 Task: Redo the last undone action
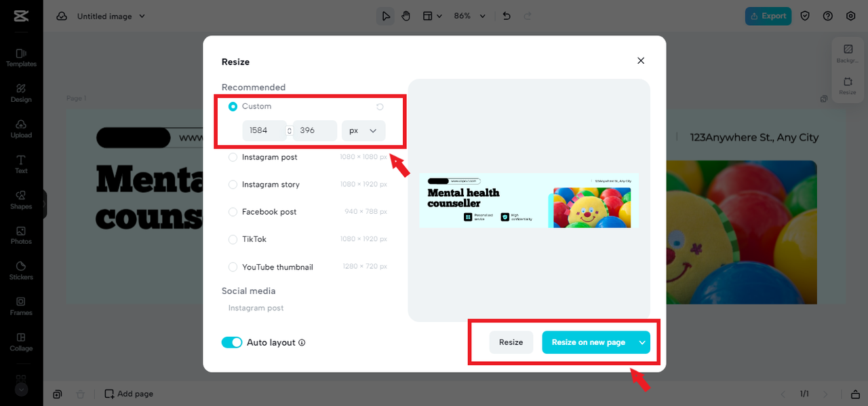[528, 16]
